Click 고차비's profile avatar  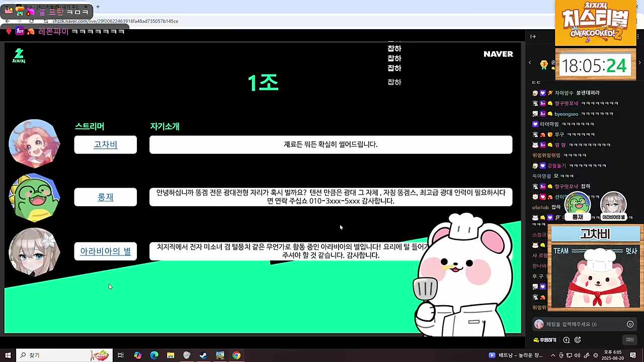[34, 143]
